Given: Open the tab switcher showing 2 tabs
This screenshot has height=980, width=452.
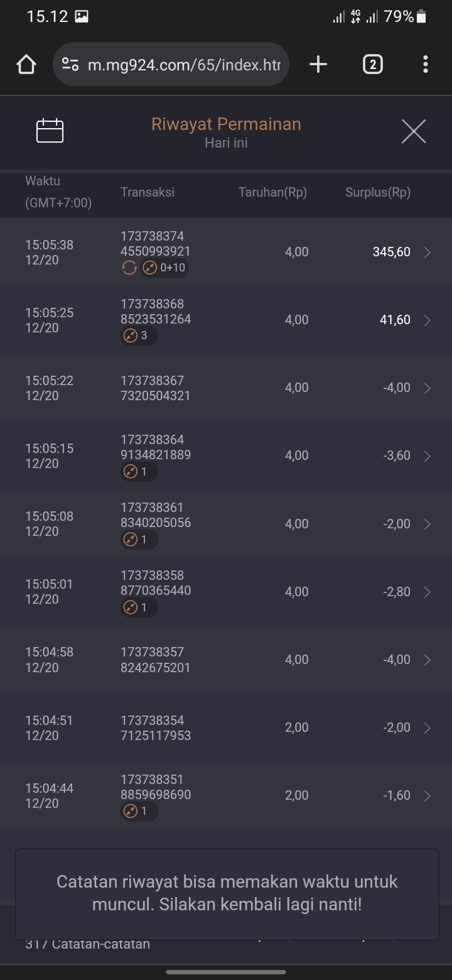Looking at the screenshot, I should coord(372,64).
